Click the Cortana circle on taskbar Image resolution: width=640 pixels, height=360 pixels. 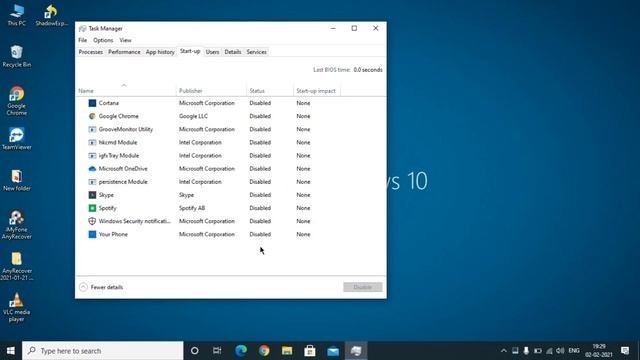click(195, 351)
